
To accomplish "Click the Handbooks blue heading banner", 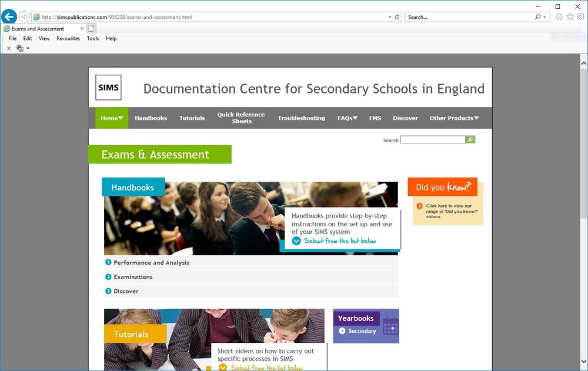I will click(133, 187).
